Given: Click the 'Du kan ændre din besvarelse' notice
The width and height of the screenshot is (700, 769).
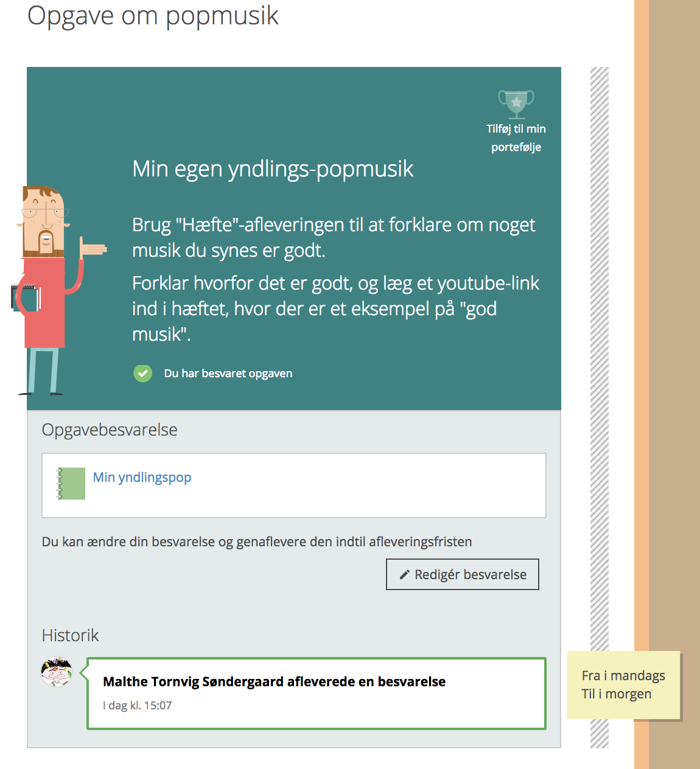Looking at the screenshot, I should [257, 542].
